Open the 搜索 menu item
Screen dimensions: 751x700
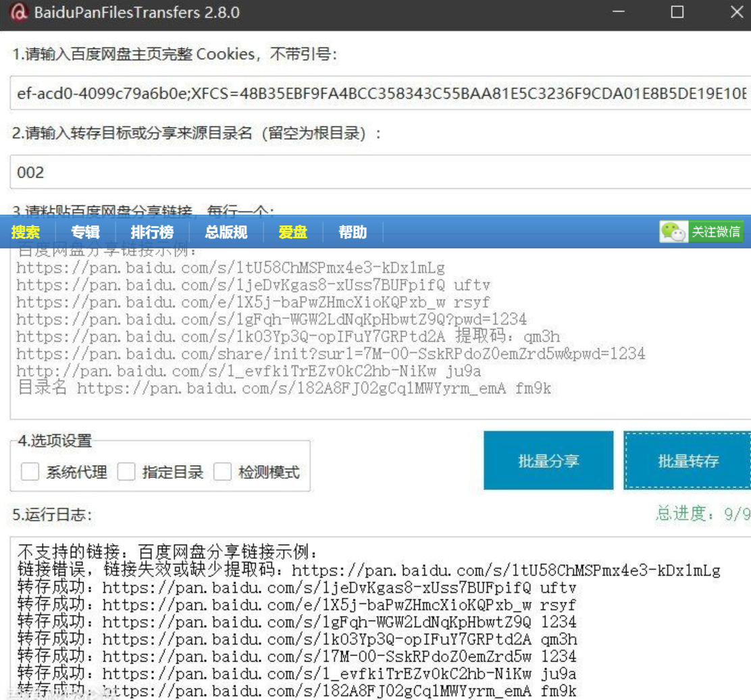tap(26, 232)
